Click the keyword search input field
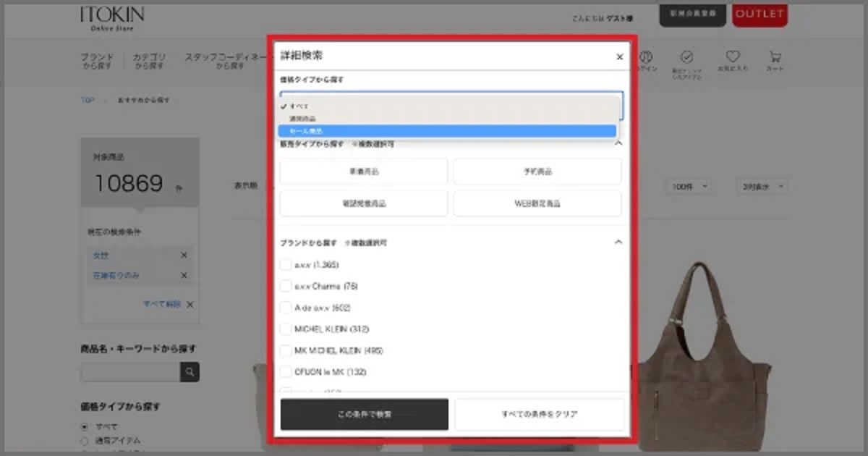Screen dimensions: 868x456 pyautogui.click(x=130, y=372)
